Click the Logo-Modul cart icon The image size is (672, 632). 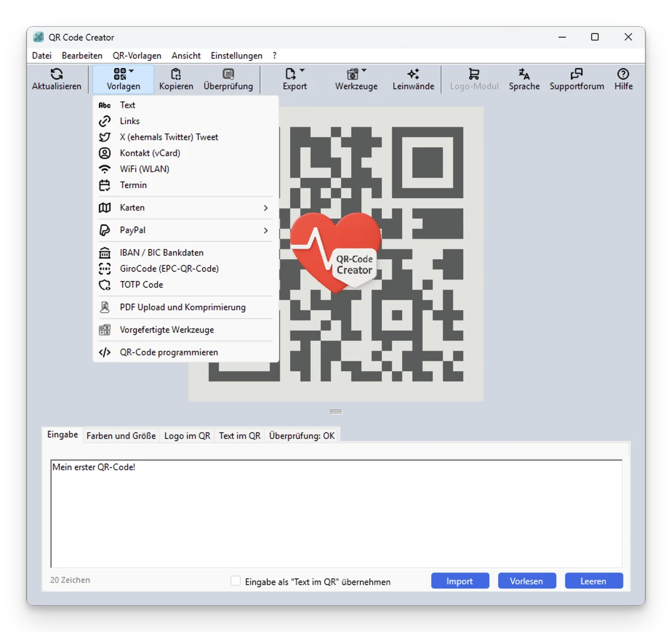pyautogui.click(x=474, y=74)
